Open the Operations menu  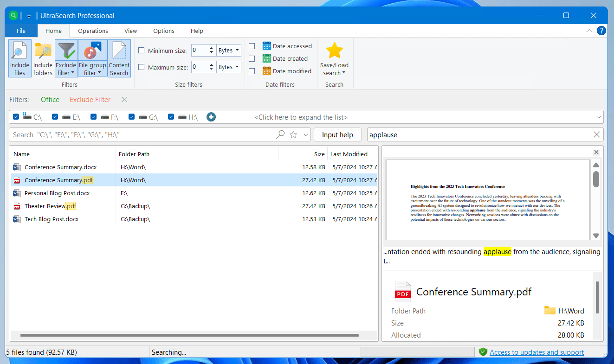click(x=92, y=31)
